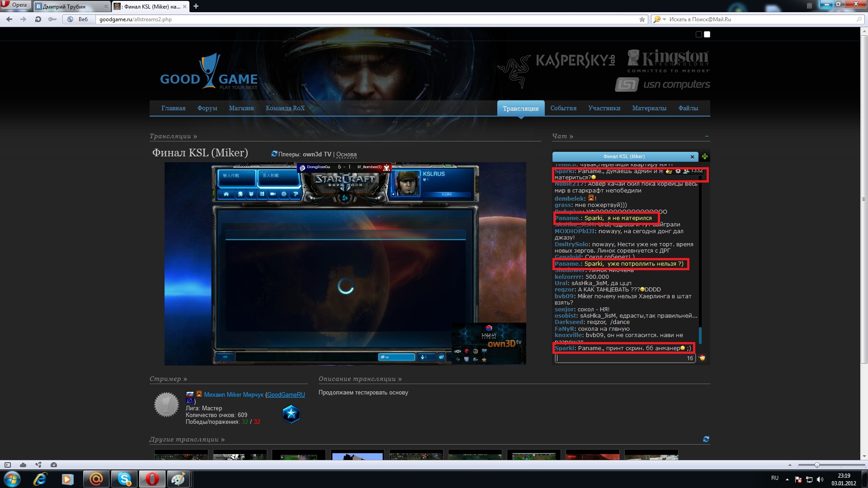Open Windows Media Player from taskbar
The width and height of the screenshot is (868, 488).
[x=68, y=479]
